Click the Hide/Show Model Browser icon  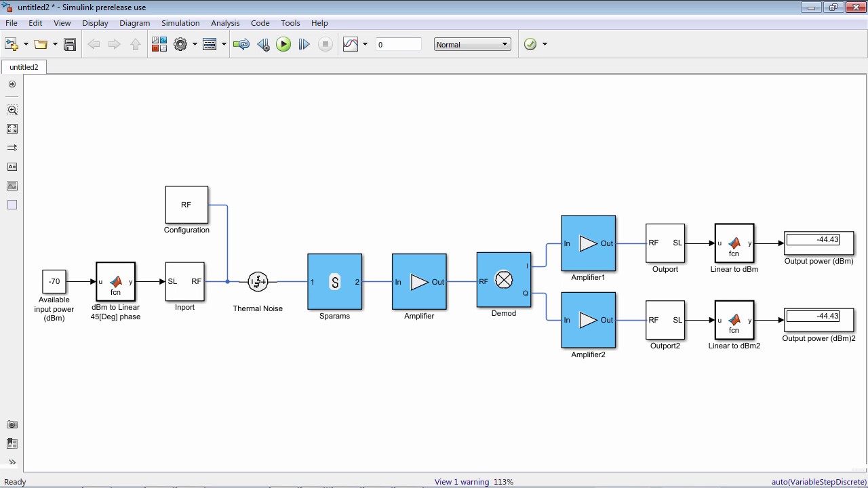click(x=12, y=85)
